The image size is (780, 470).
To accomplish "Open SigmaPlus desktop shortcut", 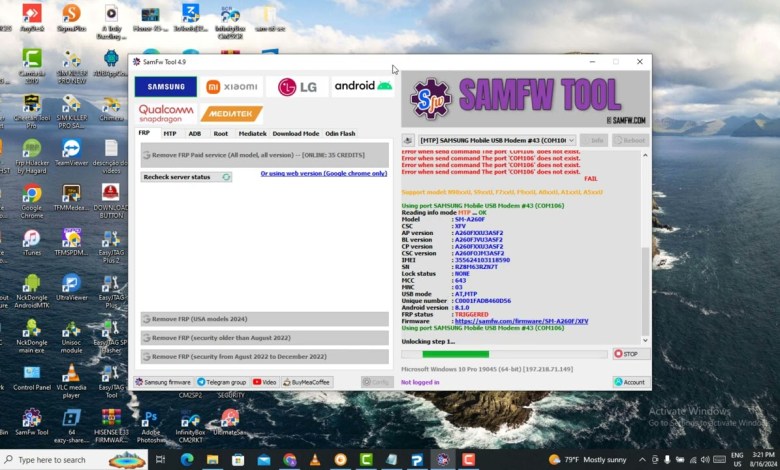I will tap(72, 18).
